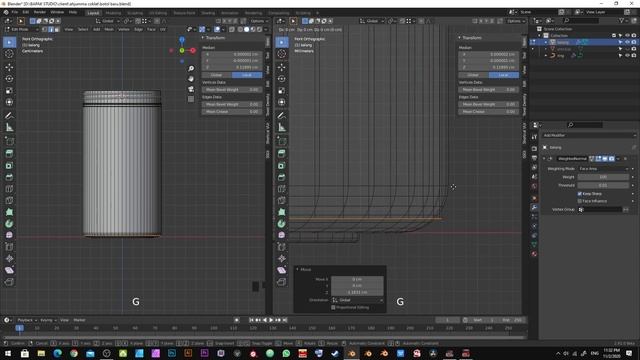Open Global orientation dropdown in left viewport
The image size is (640, 360).
108,21
